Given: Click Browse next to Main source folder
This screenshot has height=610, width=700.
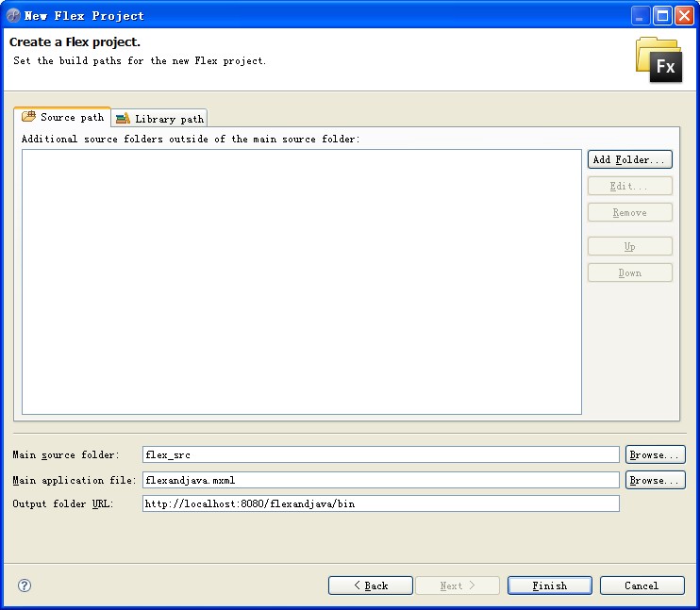Looking at the screenshot, I should pyautogui.click(x=655, y=454).
